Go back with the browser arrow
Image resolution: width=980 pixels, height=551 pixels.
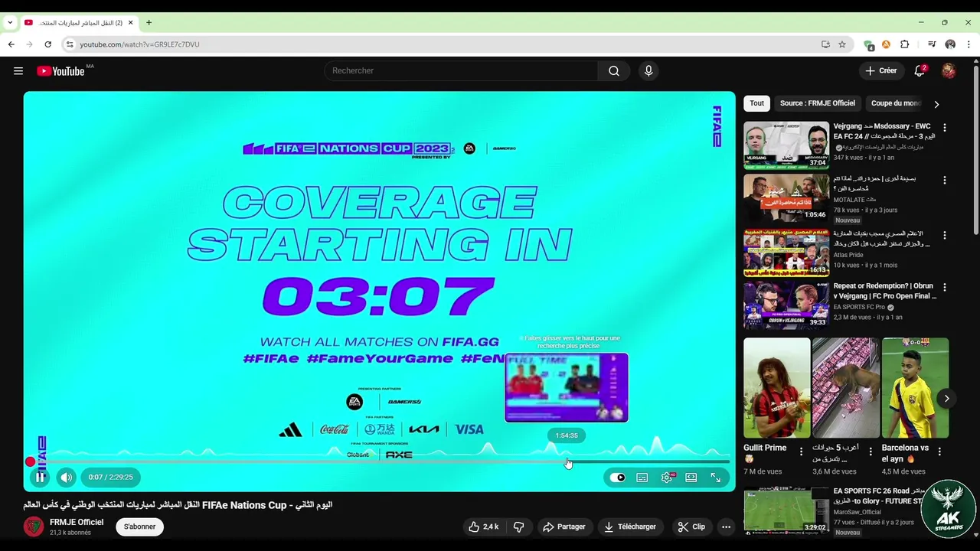[x=11, y=44]
